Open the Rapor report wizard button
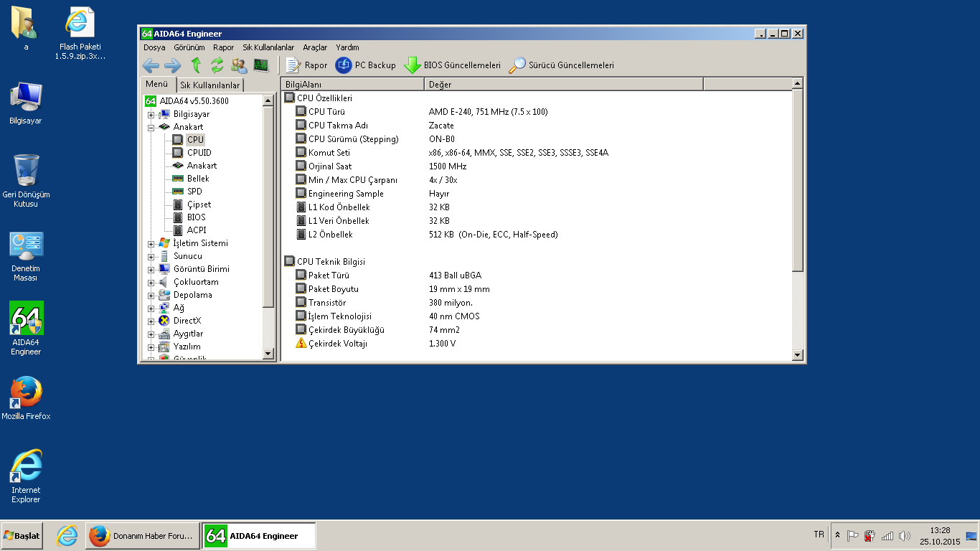 (306, 65)
